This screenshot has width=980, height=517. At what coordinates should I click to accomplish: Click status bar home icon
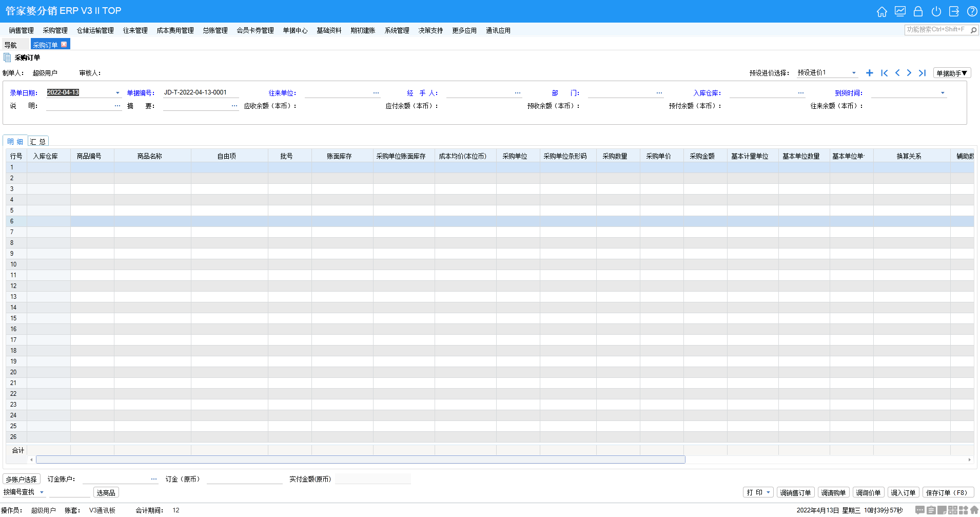(x=974, y=510)
